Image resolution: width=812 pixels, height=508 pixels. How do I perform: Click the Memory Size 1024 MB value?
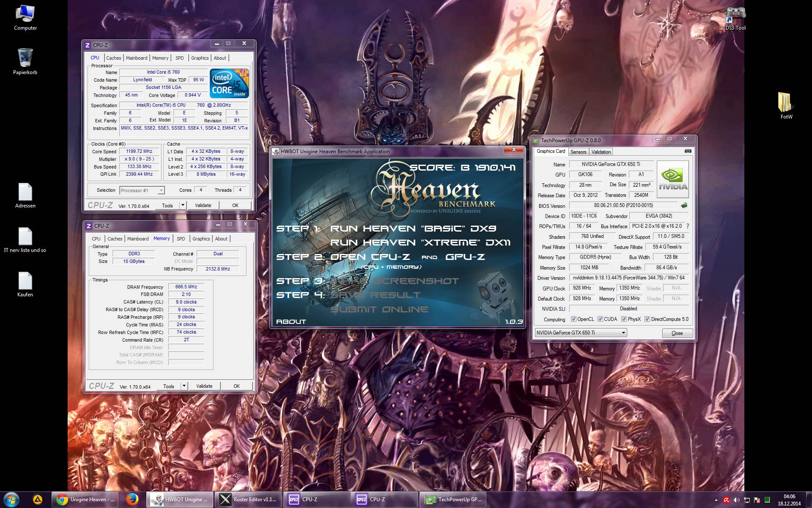tap(589, 268)
